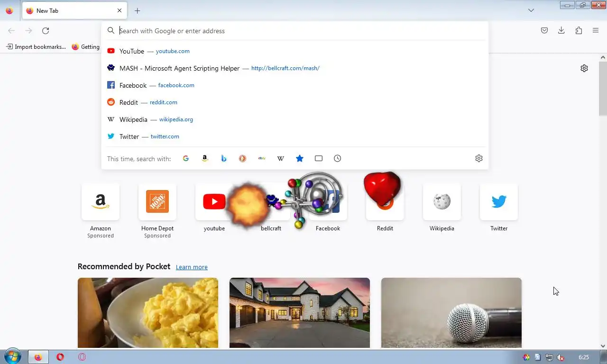607x364 pixels.
Task: Open the Downloads toolbar button
Action: point(561,30)
